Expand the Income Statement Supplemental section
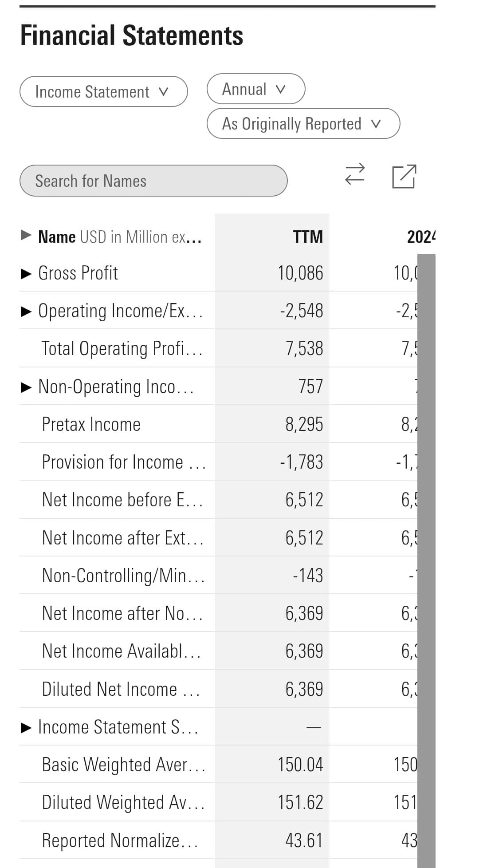The image size is (479, 868). [27, 727]
